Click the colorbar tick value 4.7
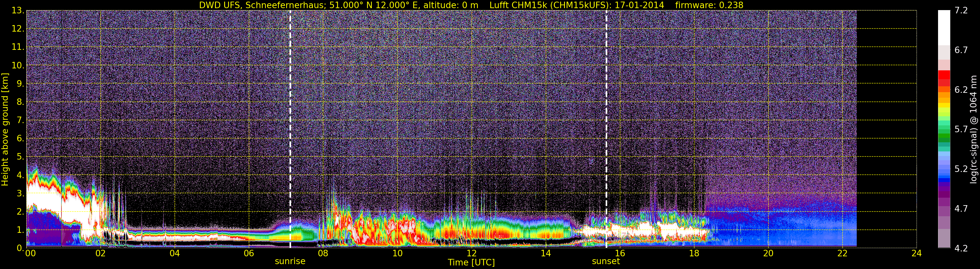 [x=961, y=209]
